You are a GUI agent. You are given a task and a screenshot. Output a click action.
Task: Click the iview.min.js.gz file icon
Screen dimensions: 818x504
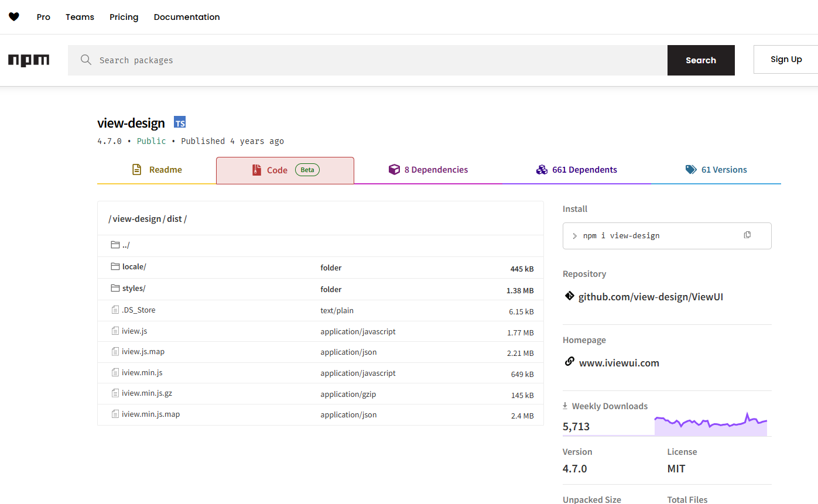click(x=115, y=393)
